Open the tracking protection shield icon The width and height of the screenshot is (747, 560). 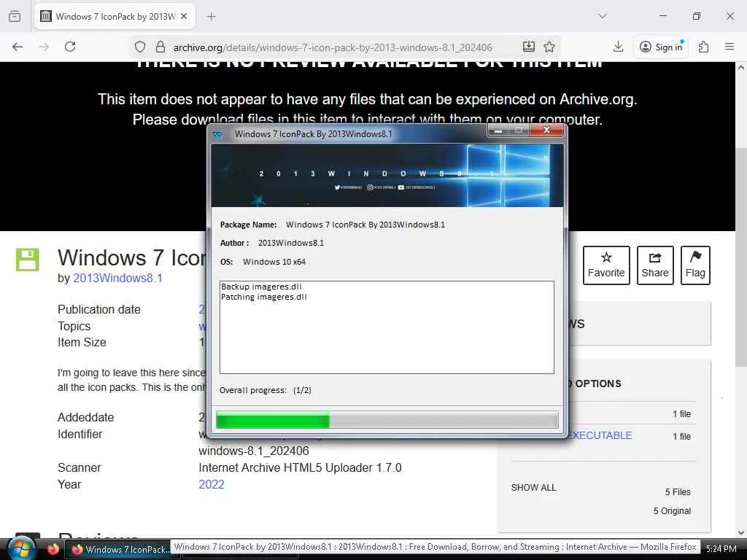click(139, 47)
